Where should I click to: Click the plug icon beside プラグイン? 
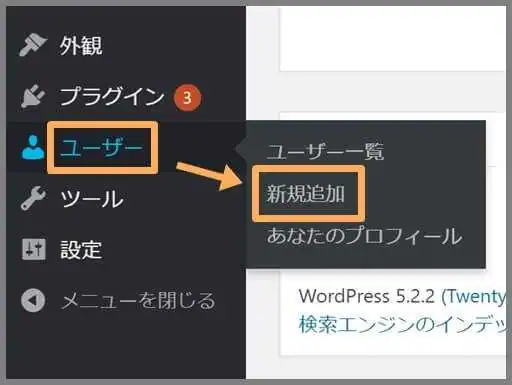click(33, 97)
